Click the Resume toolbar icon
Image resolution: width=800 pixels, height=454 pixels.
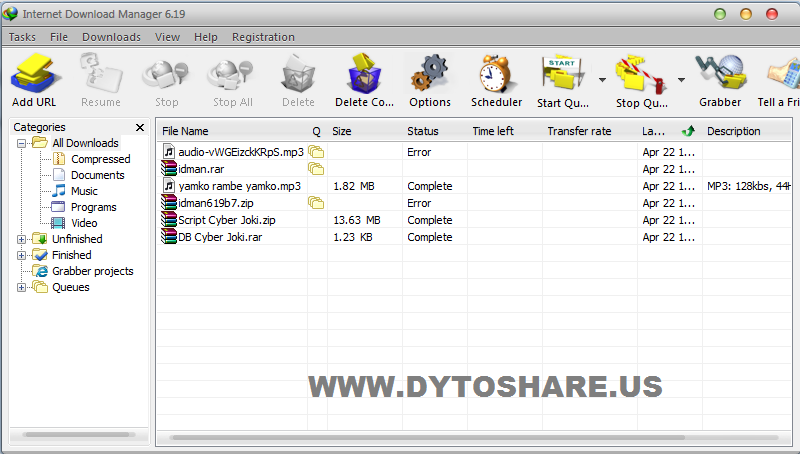(101, 74)
